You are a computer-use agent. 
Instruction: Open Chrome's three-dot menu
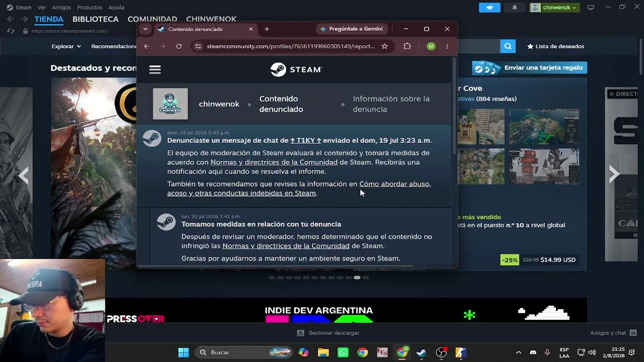(447, 46)
